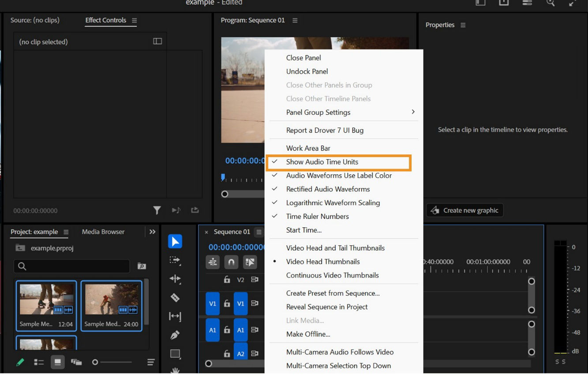Viewport: 588px width, 380px height.
Task: Switch to the Media Browser tab
Action: pos(103,232)
